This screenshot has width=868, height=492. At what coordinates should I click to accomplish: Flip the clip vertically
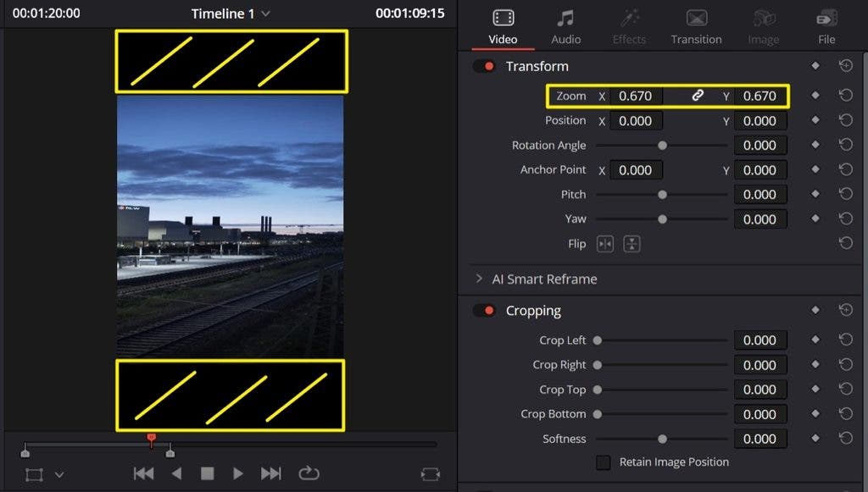click(x=632, y=244)
